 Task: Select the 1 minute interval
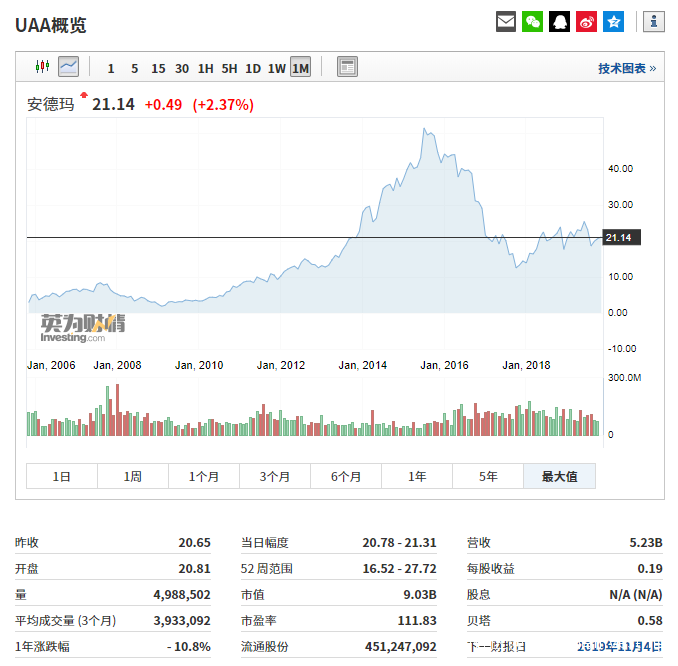111,68
